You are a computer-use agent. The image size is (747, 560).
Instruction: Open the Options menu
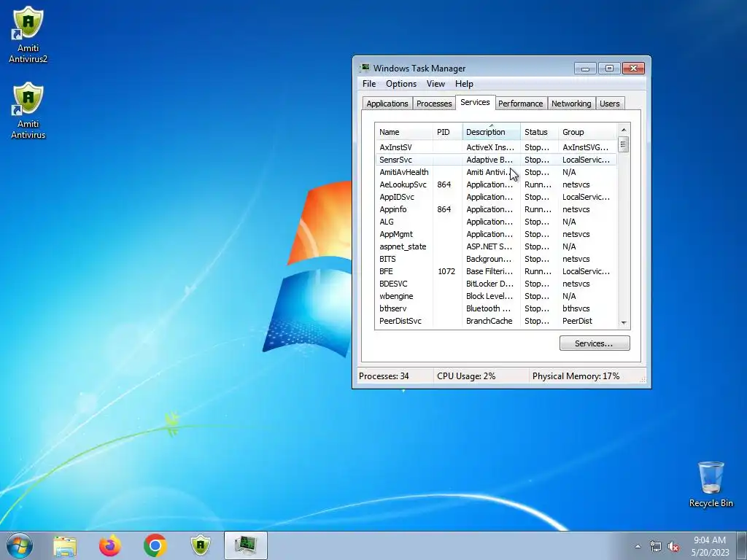pos(401,84)
